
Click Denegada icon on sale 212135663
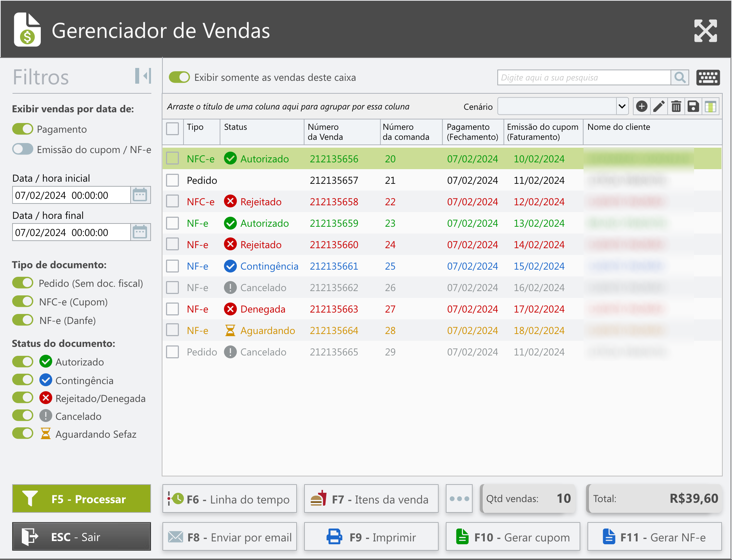tap(230, 309)
